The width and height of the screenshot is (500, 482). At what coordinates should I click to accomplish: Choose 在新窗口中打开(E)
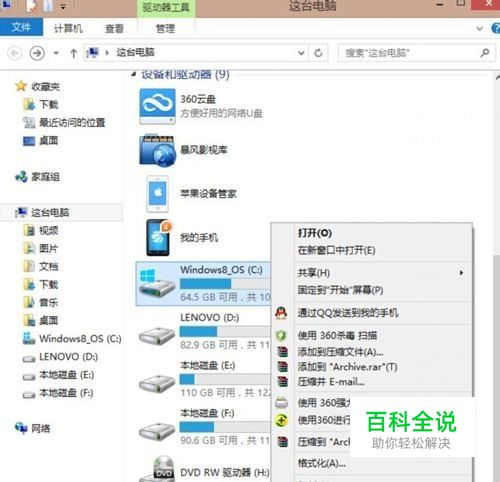click(x=337, y=250)
